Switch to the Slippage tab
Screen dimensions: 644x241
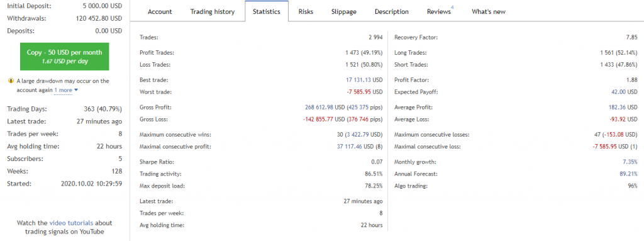pyautogui.click(x=344, y=11)
